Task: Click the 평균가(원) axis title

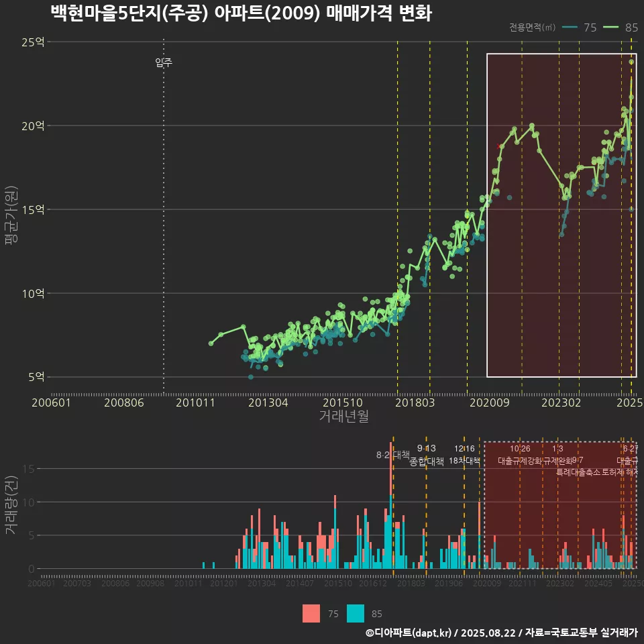Action: tap(11, 215)
